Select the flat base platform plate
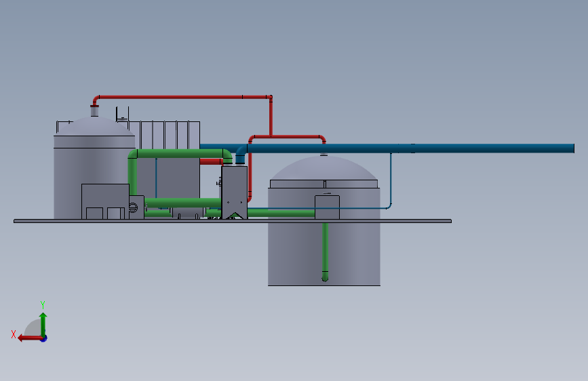 click(x=233, y=221)
